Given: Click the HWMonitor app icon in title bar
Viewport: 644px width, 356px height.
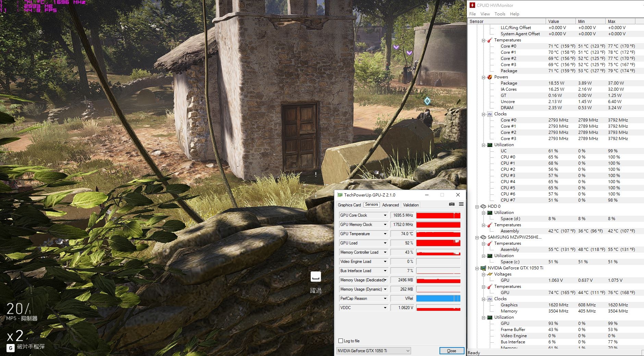Looking at the screenshot, I should tap(472, 5).
